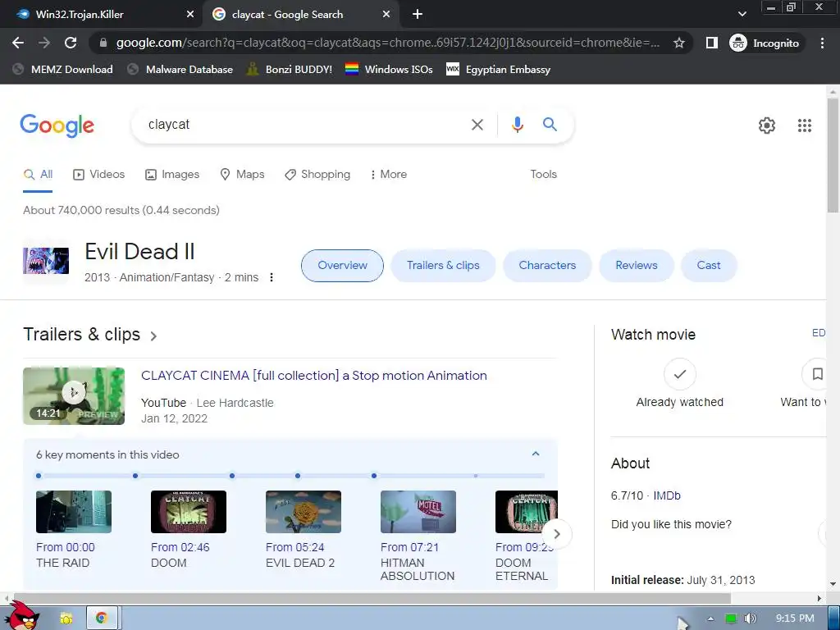Open the three-dot menu beside Evil Dead II
Screen dimensions: 840x630
(272, 277)
